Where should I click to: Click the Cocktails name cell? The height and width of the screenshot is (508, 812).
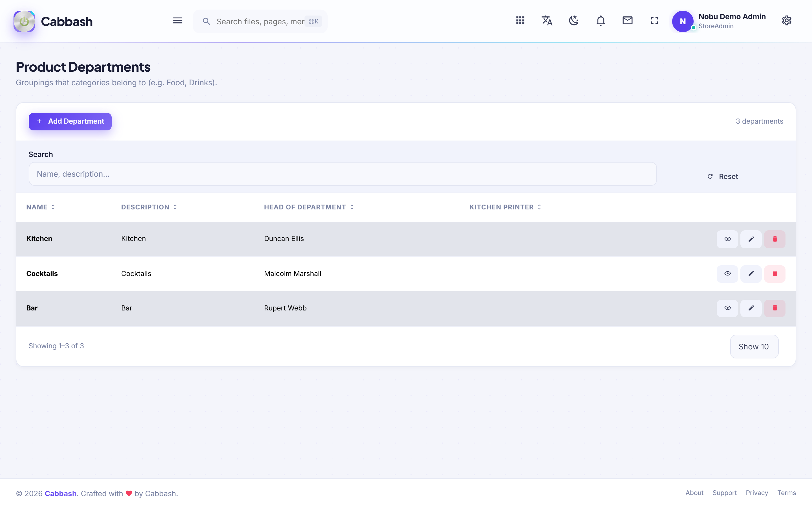coord(42,273)
